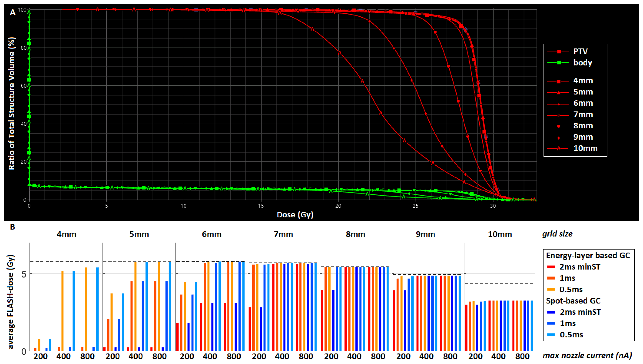The image size is (643, 364).
Task: Click dark blue 2ms minST spot-based swatch
Action: tap(551, 312)
